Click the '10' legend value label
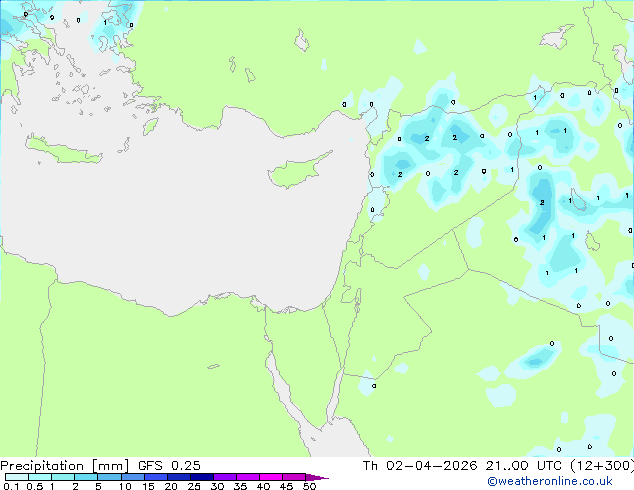The height and width of the screenshot is (490, 634). [125, 486]
